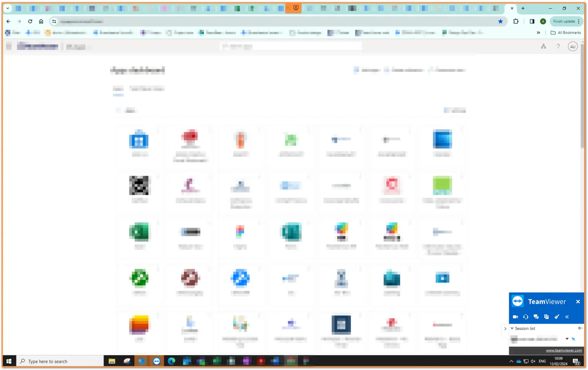This screenshot has height=370, width=588.
Task: Expand hidden bookmarks overflow chevron
Action: pos(538,33)
